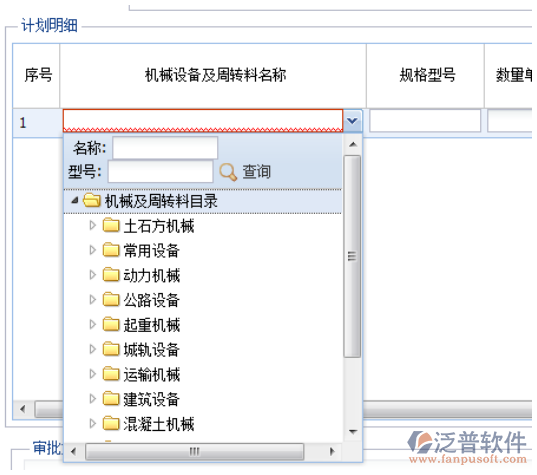Collapse the 机械及周转料目录 root node

[75, 200]
